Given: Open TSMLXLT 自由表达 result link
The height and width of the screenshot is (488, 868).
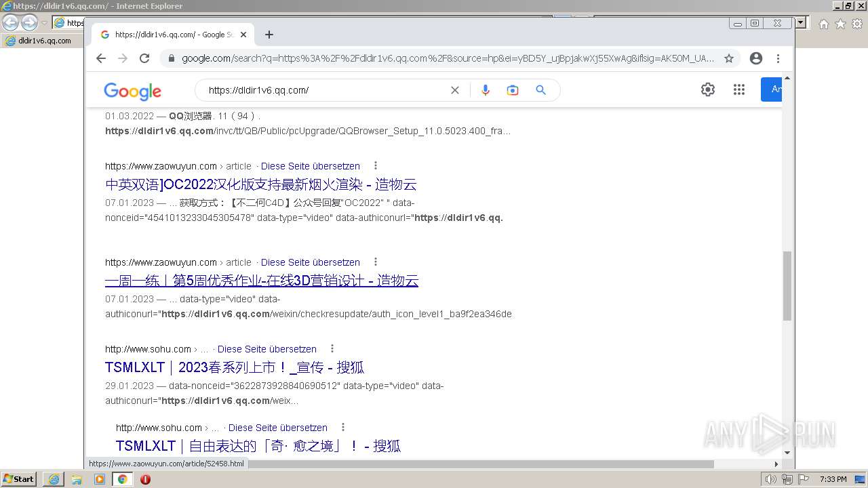Looking at the screenshot, I should point(258,446).
